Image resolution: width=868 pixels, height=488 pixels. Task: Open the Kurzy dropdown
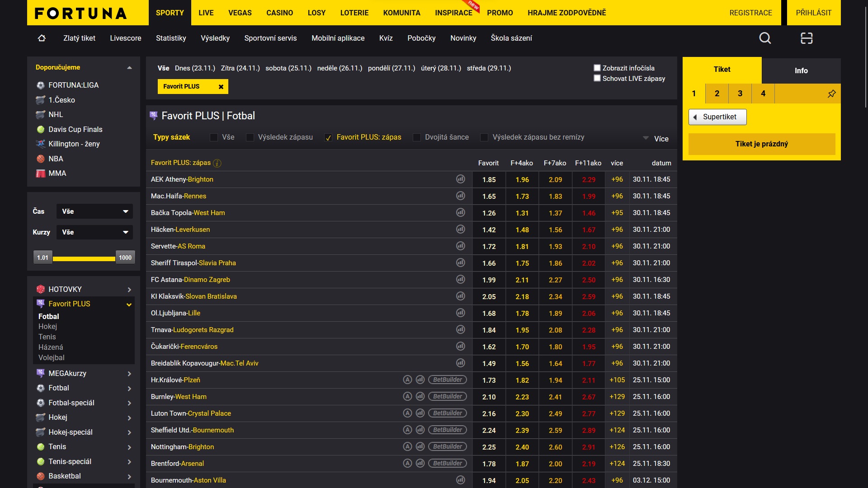point(94,232)
